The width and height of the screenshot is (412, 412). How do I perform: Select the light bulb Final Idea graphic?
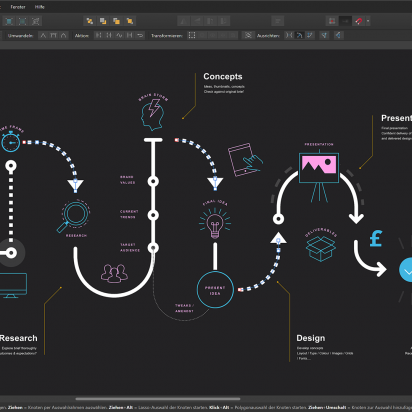(x=215, y=223)
